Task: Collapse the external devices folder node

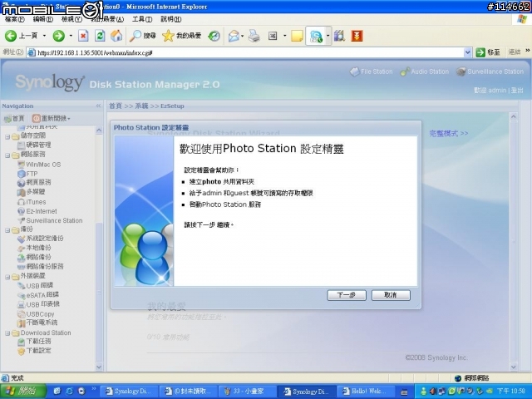Action: [7, 277]
